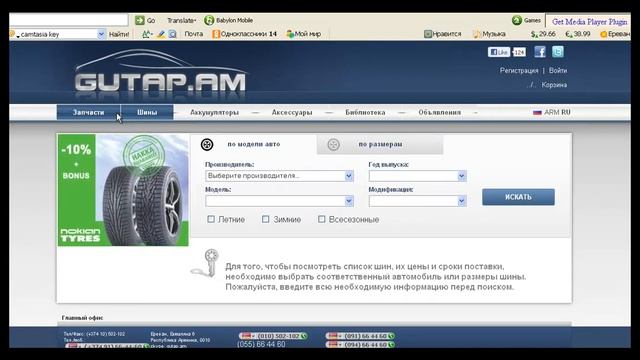The image size is (640, 360).
Task: Open Games from the toolbar
Action: 527,20
